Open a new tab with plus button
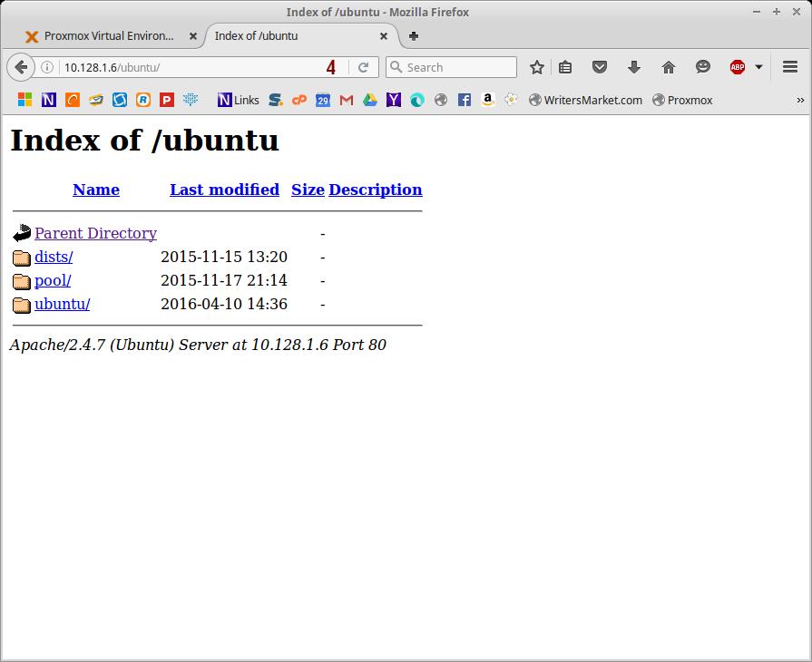 [x=414, y=36]
